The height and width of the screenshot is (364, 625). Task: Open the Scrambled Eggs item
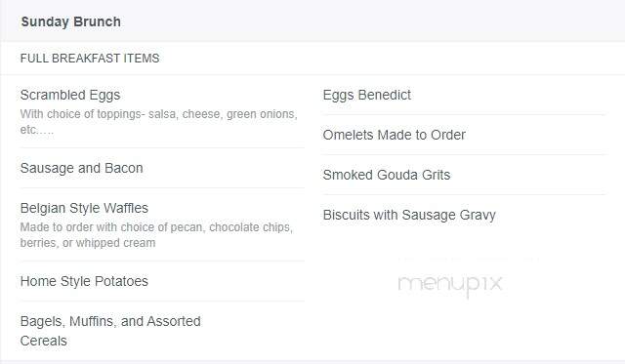tap(70, 96)
